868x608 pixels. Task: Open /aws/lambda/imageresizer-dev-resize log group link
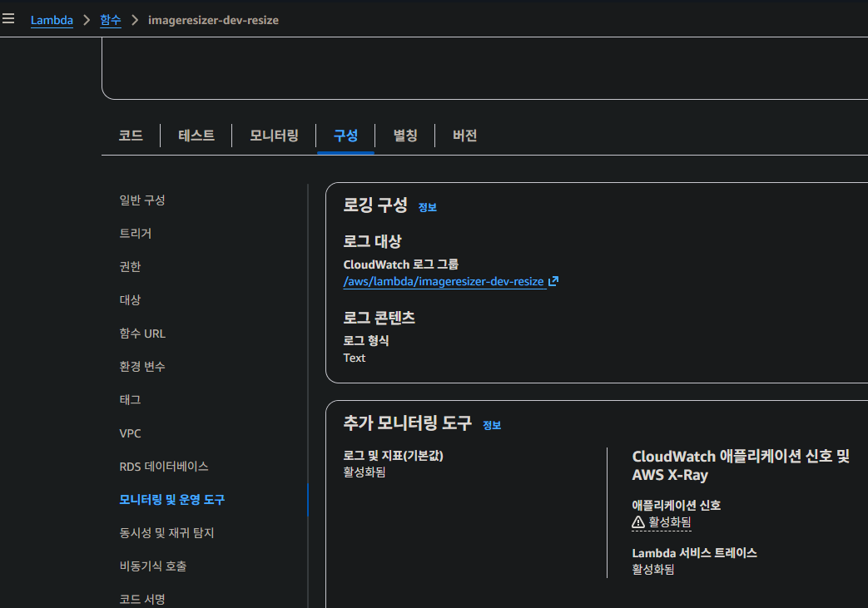(444, 281)
